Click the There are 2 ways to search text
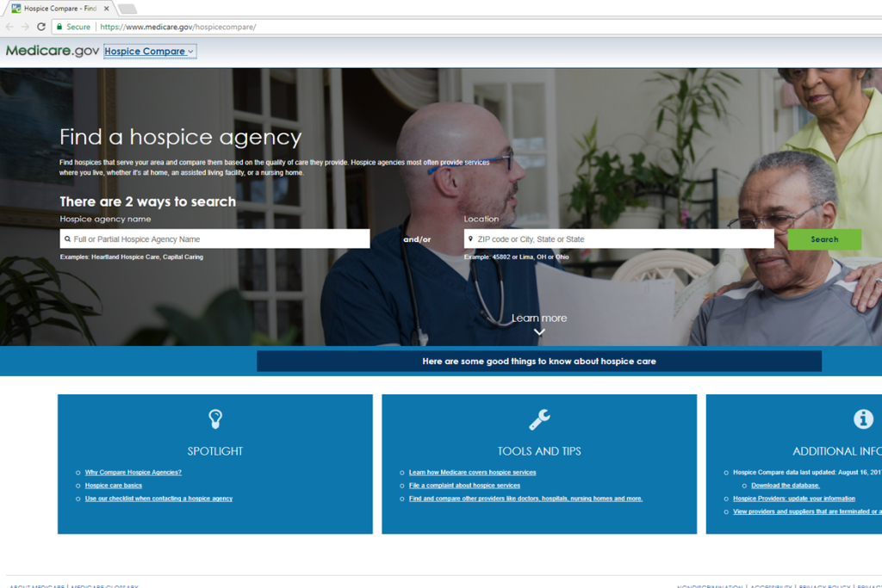882x588 pixels. coord(148,201)
